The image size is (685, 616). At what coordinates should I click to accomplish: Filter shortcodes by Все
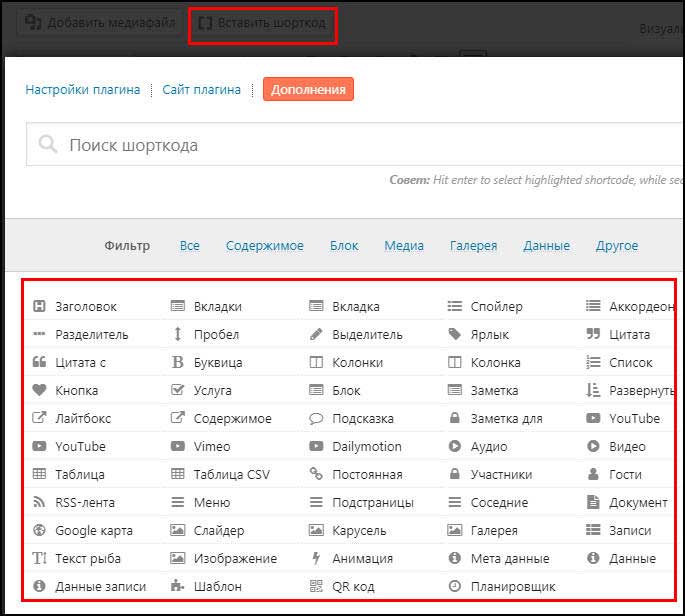tap(190, 246)
